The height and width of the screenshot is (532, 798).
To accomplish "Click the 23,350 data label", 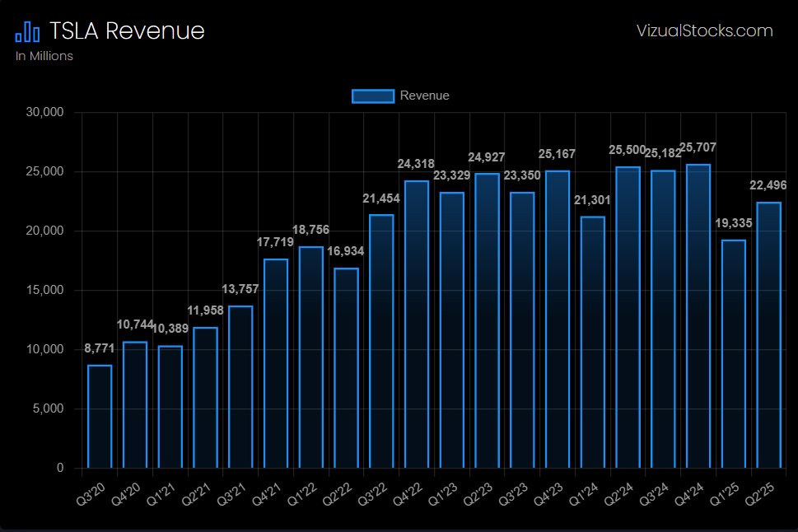I will click(522, 175).
